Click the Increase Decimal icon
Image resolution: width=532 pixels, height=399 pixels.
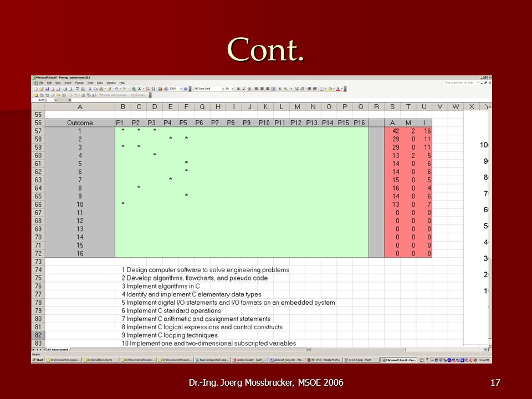tap(296, 89)
